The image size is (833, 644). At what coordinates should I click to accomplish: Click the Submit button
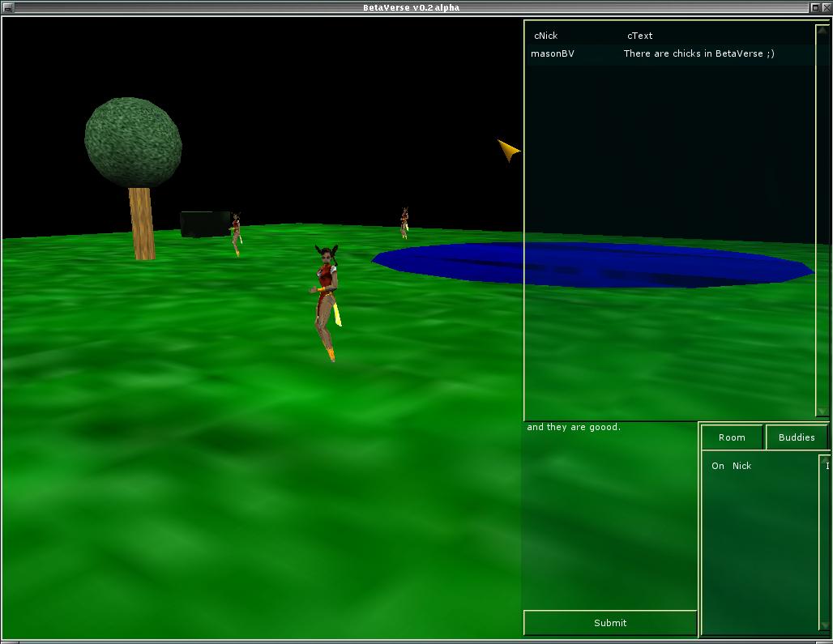click(x=610, y=623)
